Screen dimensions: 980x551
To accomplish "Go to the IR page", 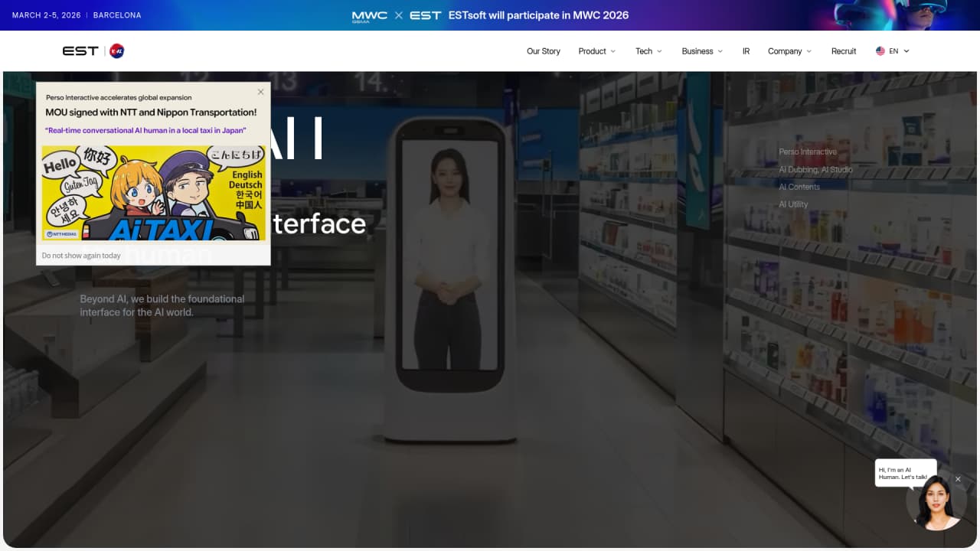I will (746, 51).
